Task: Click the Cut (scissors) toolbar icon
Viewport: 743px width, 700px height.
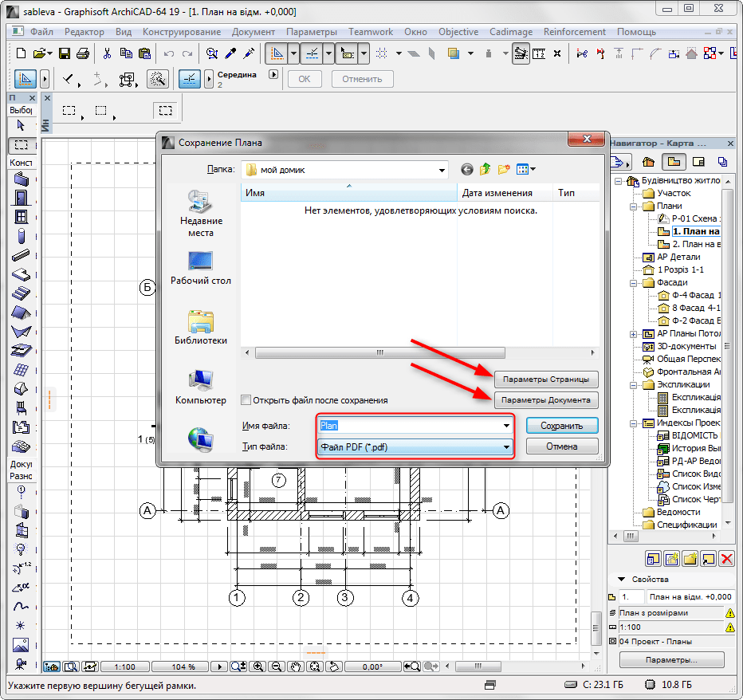Action: point(107,53)
